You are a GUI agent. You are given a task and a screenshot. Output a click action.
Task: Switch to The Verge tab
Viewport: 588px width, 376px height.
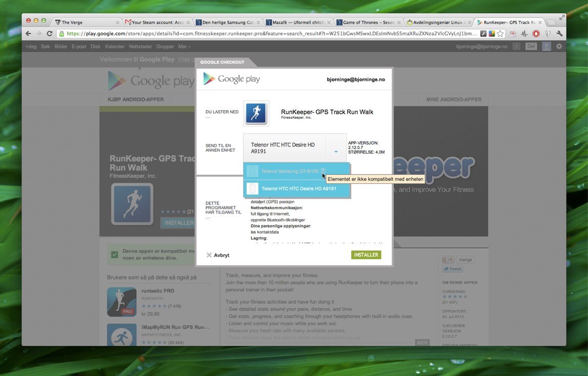86,23
